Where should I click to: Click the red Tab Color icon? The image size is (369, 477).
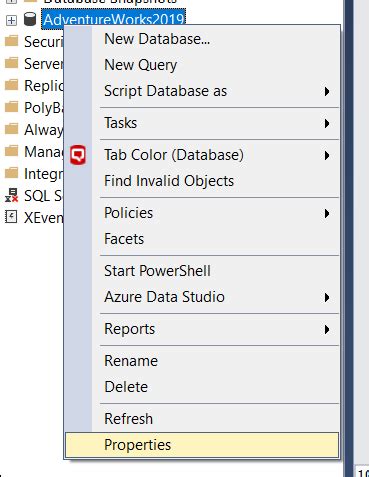78,155
